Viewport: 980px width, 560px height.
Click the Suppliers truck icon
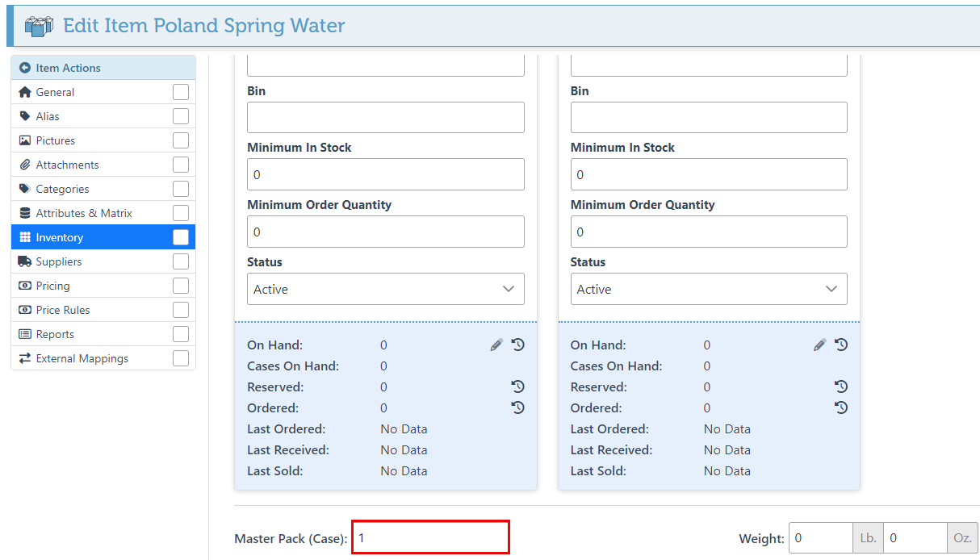click(x=25, y=261)
